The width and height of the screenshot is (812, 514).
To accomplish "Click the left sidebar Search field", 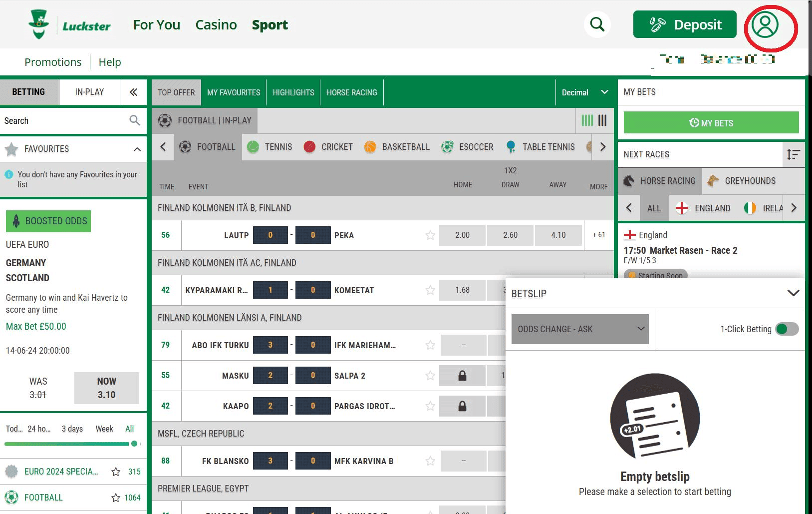I will pos(65,121).
